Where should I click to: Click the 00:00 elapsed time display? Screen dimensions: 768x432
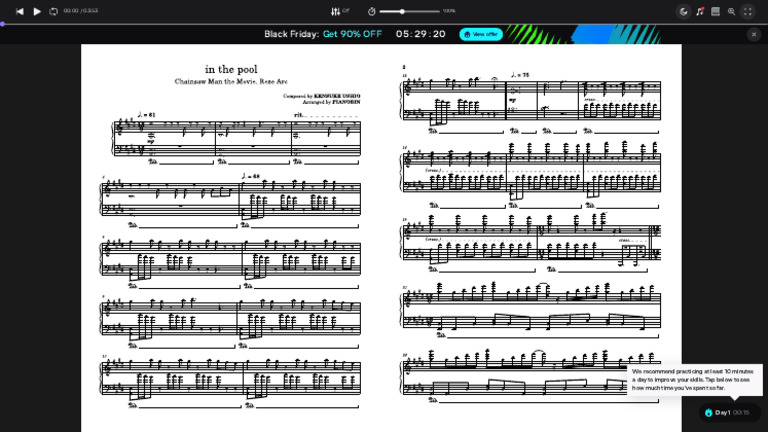coord(71,11)
